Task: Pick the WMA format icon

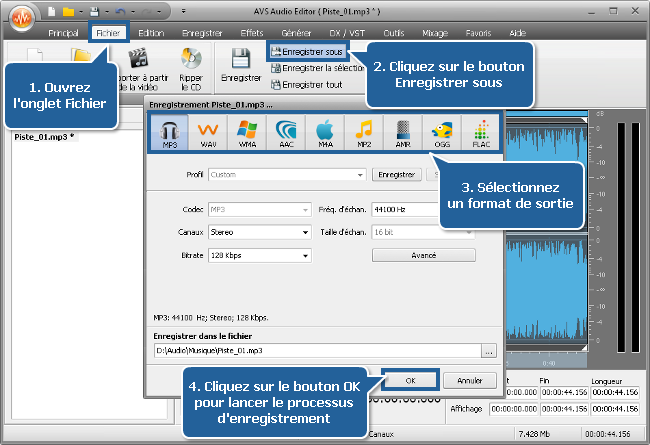Action: pos(247,132)
